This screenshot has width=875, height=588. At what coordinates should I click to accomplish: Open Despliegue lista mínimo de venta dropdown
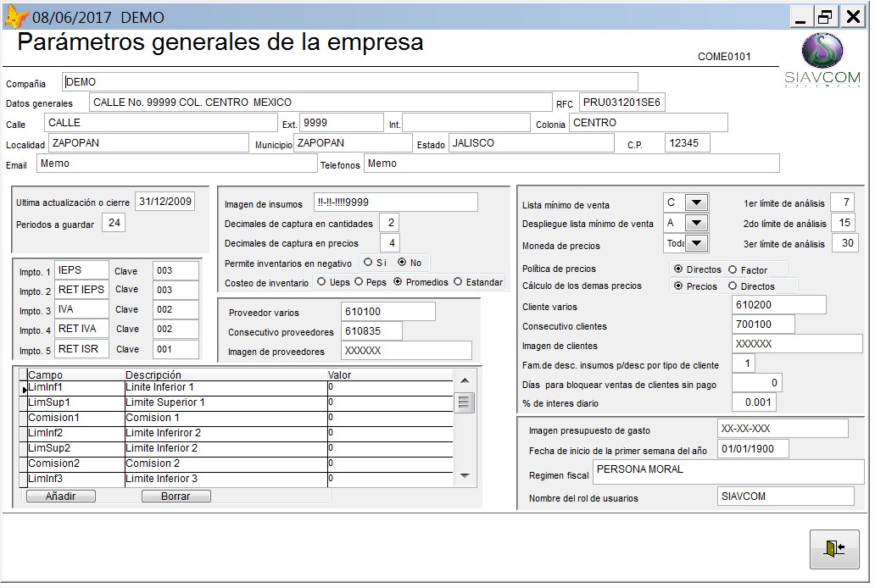(x=696, y=223)
